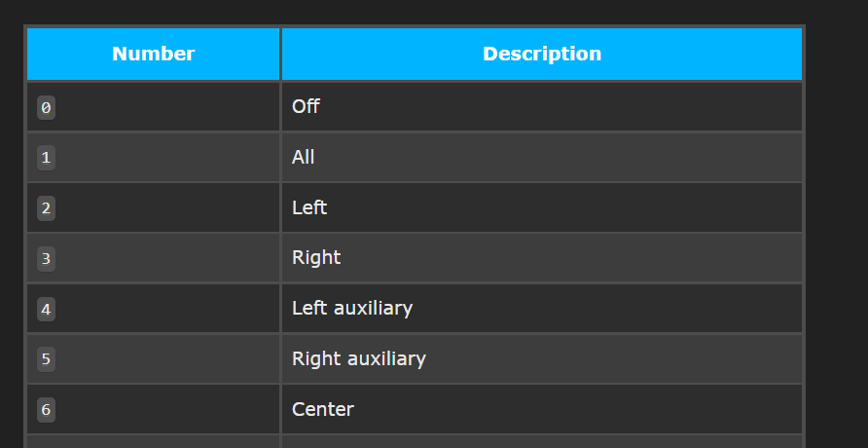Click the All description text
The height and width of the screenshot is (448, 868).
(x=304, y=157)
